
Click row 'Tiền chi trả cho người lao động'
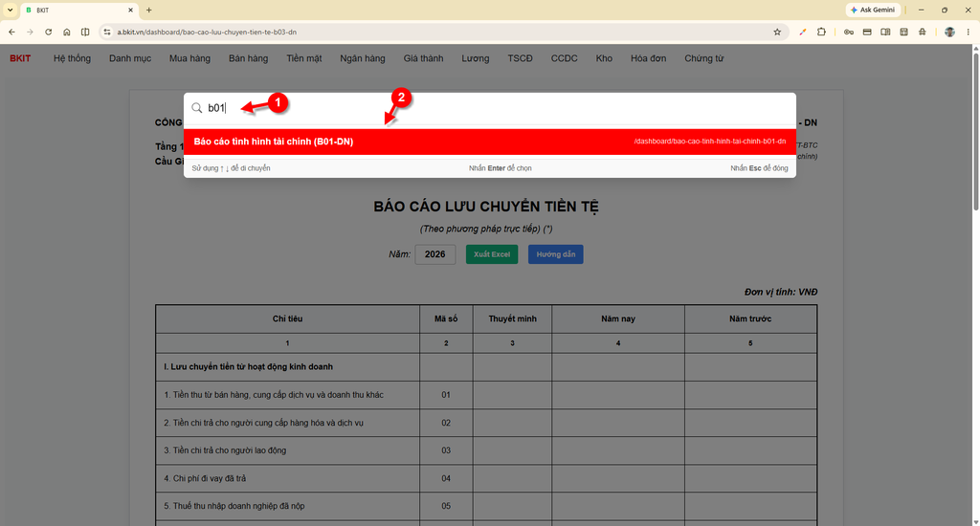tap(486, 450)
